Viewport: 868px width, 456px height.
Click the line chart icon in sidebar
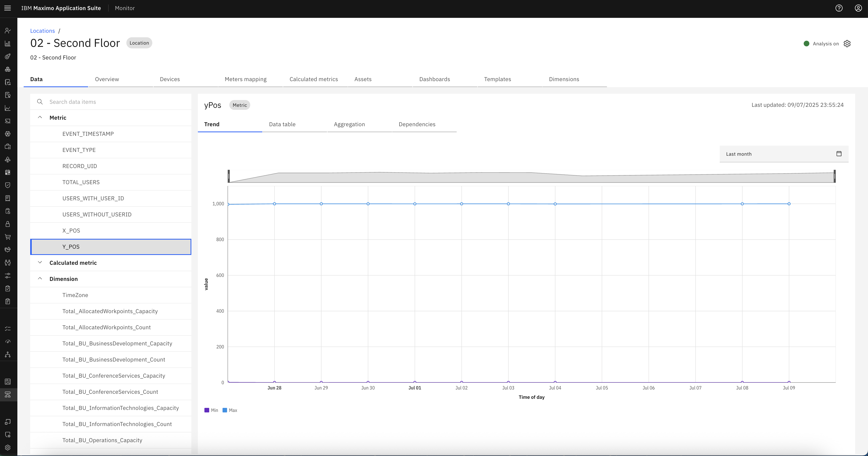tap(8, 108)
